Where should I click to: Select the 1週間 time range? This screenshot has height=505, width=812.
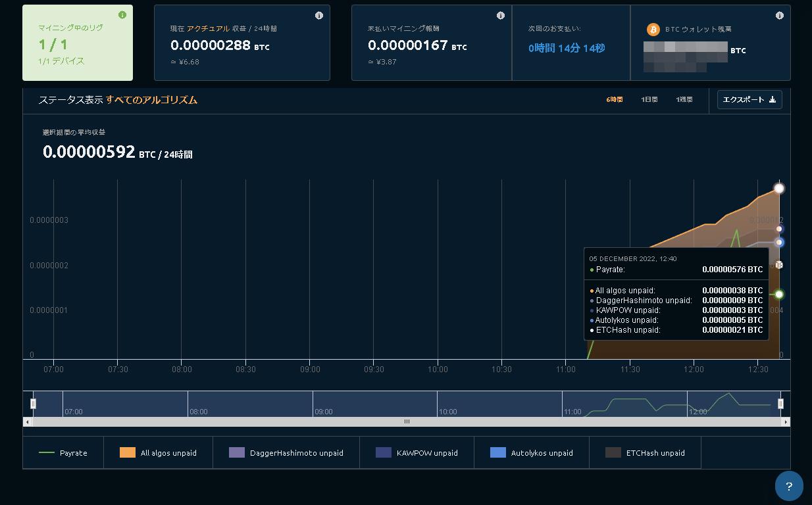(x=684, y=100)
